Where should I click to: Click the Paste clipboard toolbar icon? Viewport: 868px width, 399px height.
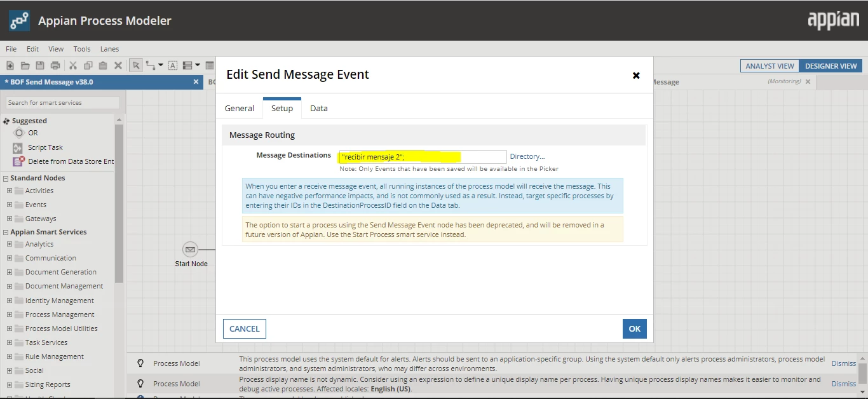pos(103,65)
